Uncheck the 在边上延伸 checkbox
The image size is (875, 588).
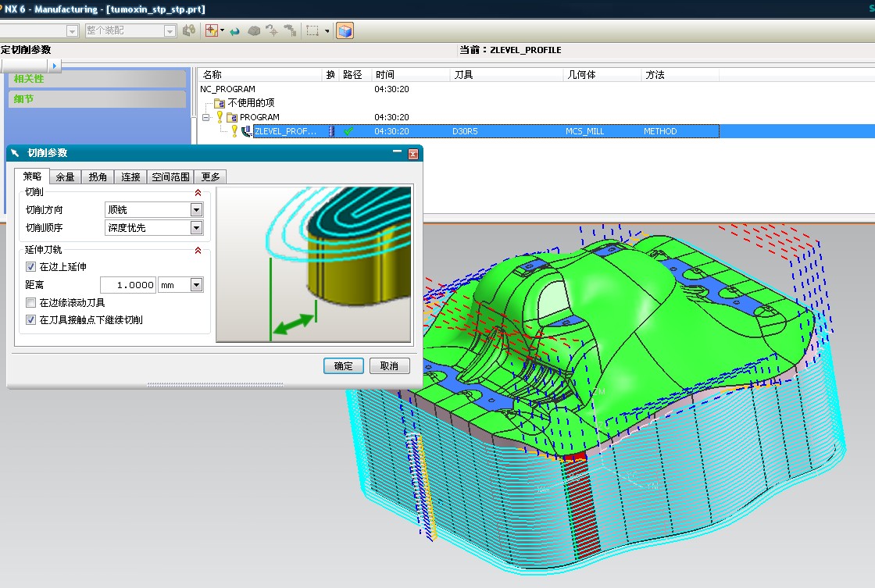pyautogui.click(x=31, y=267)
